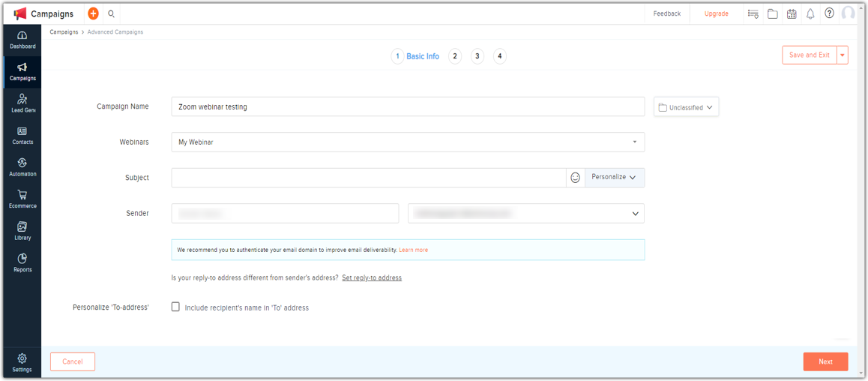Open the calendar icon in top bar
868x381 pixels.
[x=792, y=13]
